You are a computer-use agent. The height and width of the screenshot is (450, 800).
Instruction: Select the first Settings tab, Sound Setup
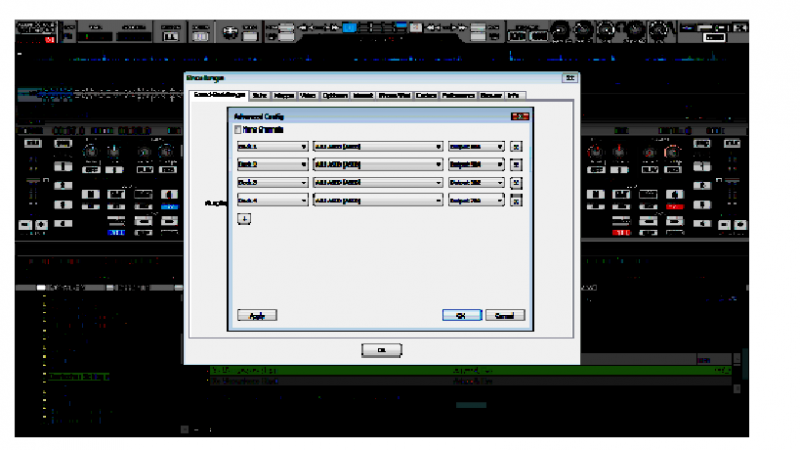(219, 95)
